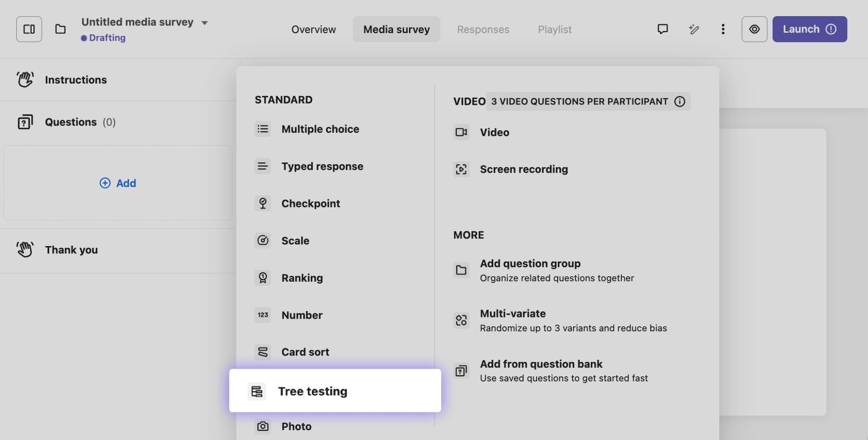Open the comments speech bubble icon
Viewport: 868px width, 440px height.
(662, 29)
